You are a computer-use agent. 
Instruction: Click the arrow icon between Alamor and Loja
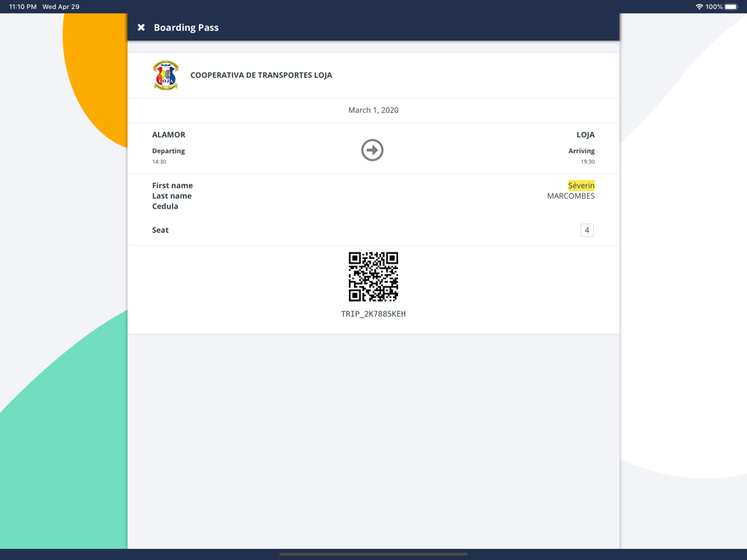point(373,150)
